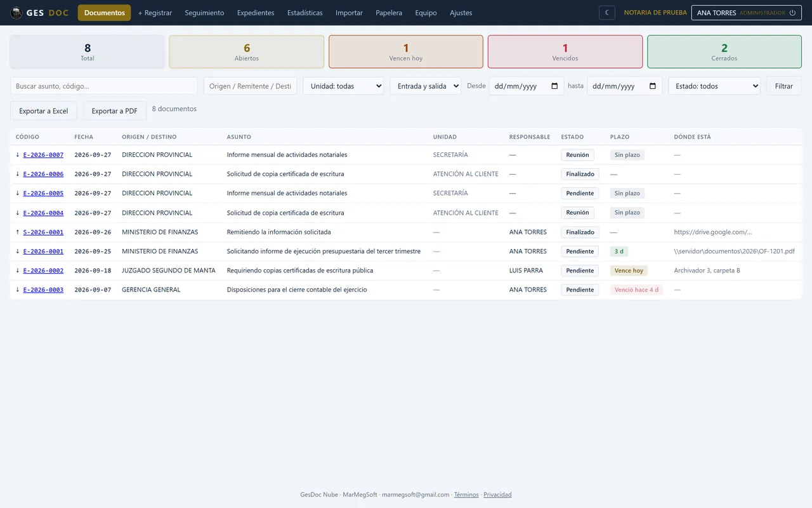Open the calendar picker for hasta date

point(653,86)
